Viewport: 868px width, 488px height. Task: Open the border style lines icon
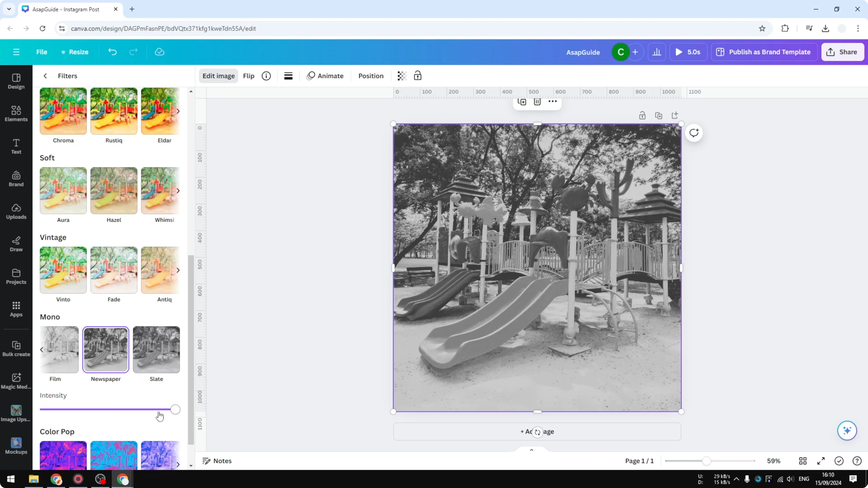[x=288, y=76]
